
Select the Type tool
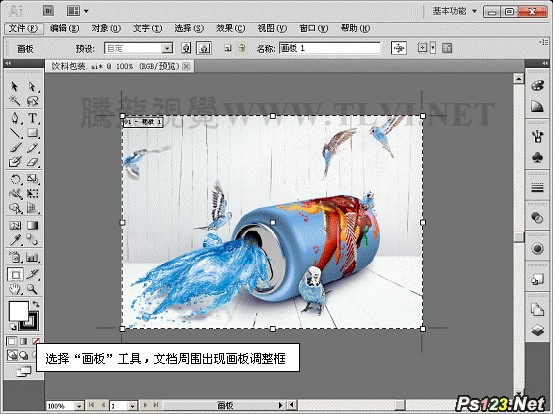32,118
